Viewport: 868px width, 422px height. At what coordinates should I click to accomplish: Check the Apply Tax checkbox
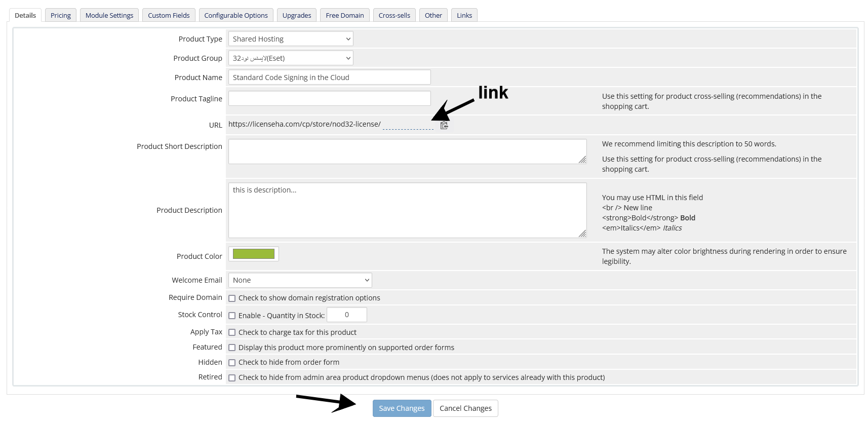point(232,332)
